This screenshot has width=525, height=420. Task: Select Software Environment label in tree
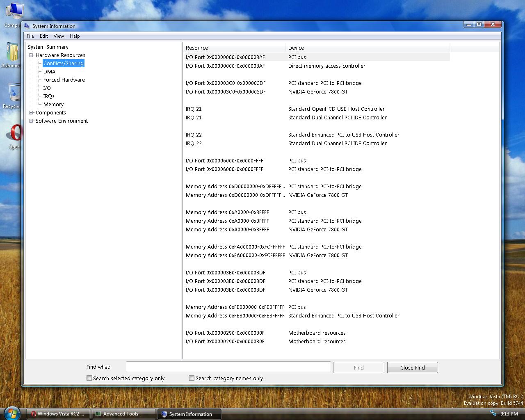62,121
